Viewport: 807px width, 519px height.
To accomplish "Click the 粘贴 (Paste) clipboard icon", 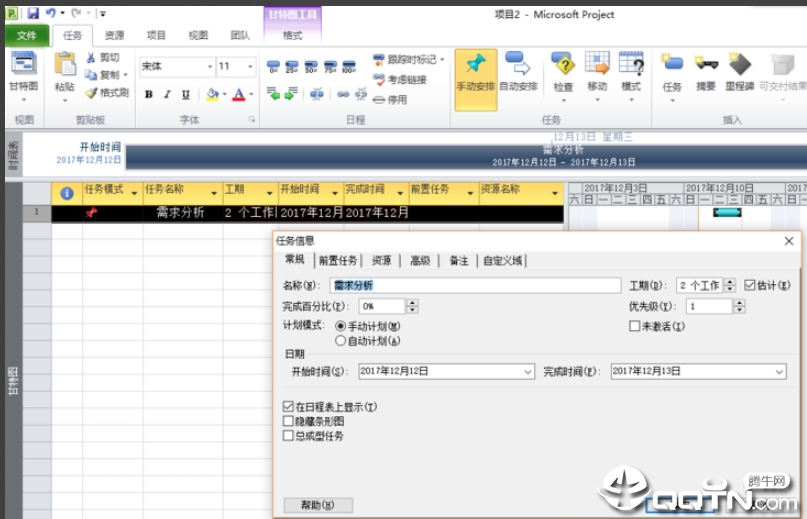I will tap(65, 66).
